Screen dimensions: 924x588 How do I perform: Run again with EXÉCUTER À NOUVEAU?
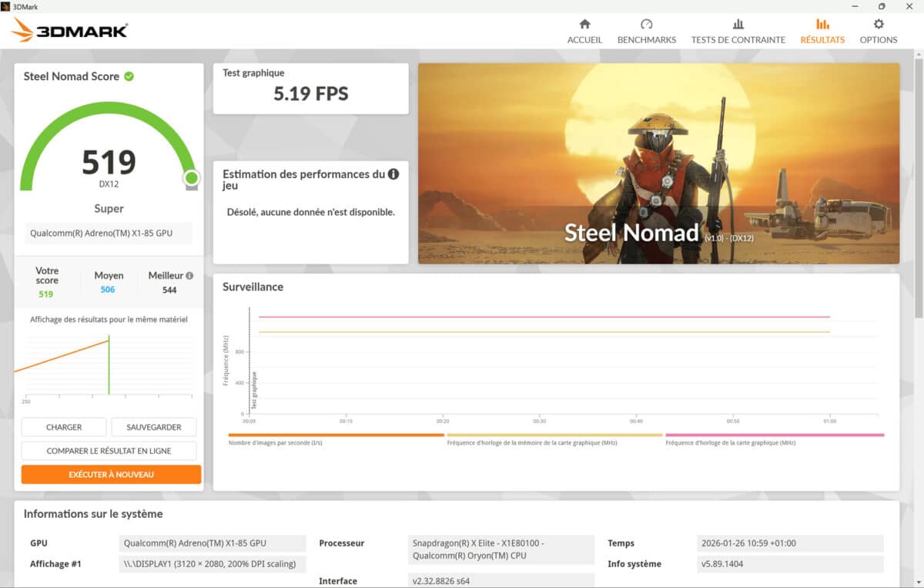click(111, 475)
